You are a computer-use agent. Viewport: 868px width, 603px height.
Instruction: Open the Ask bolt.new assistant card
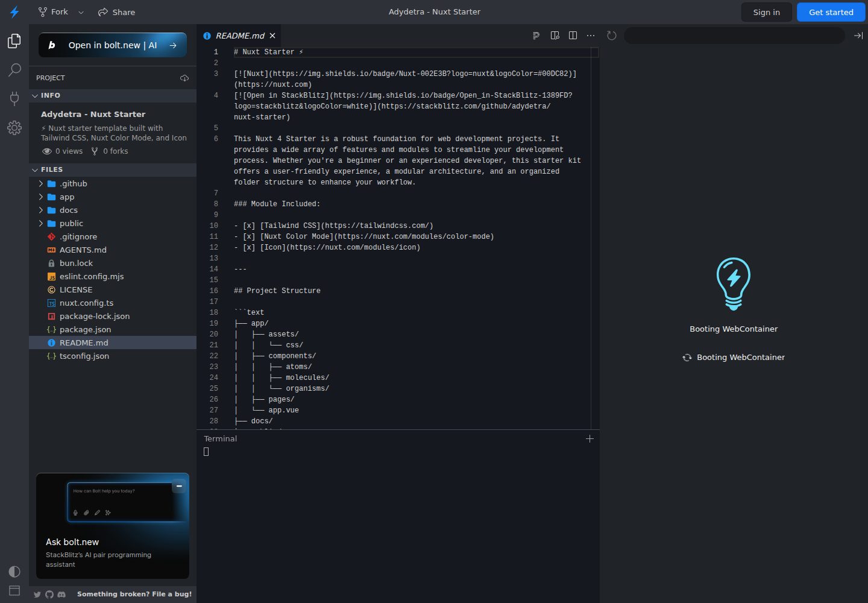(113, 526)
